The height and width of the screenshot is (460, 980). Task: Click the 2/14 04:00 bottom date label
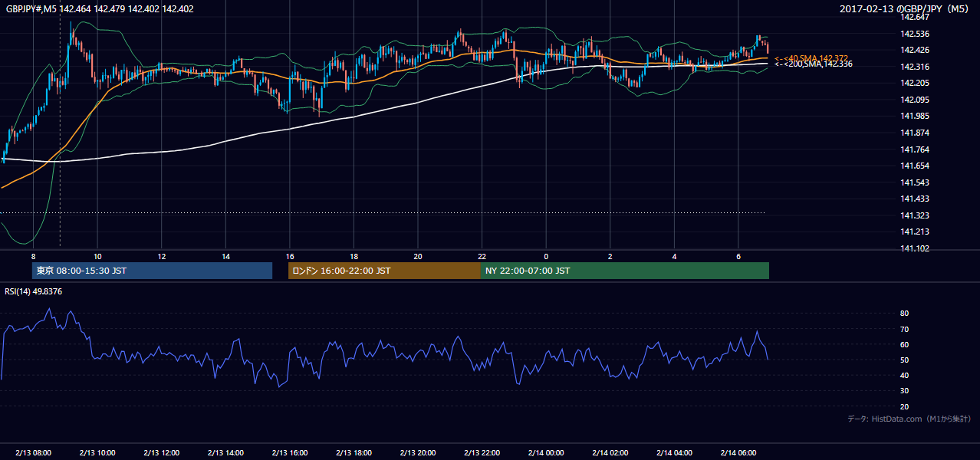(674, 453)
